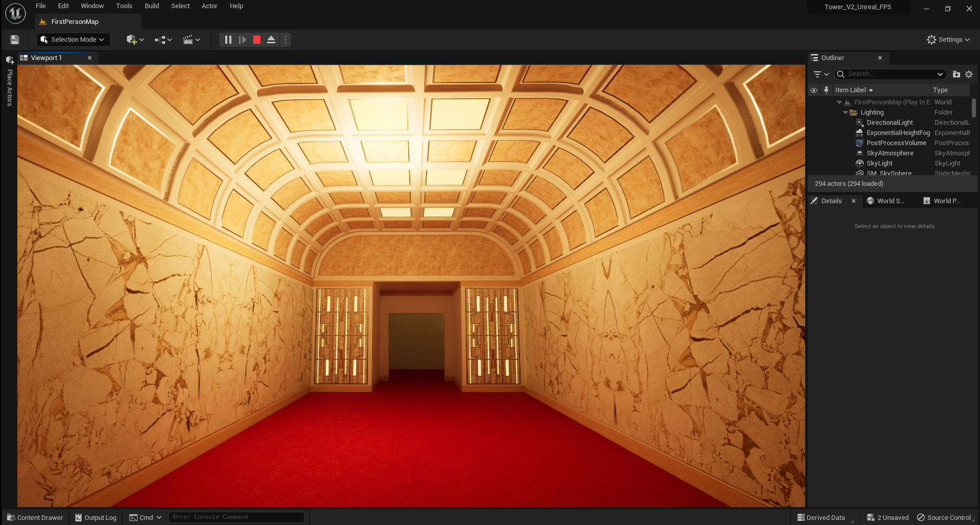Click the Unreal Engine logo icon

point(15,13)
